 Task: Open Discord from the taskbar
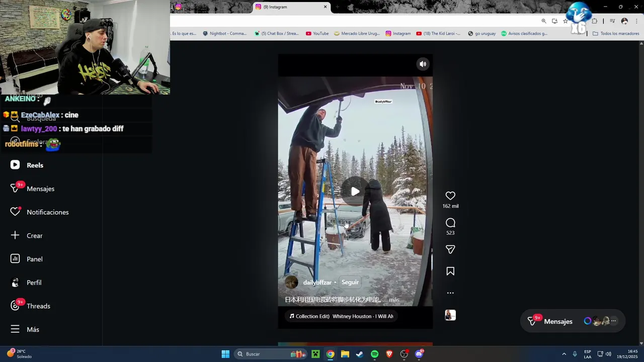click(x=419, y=354)
